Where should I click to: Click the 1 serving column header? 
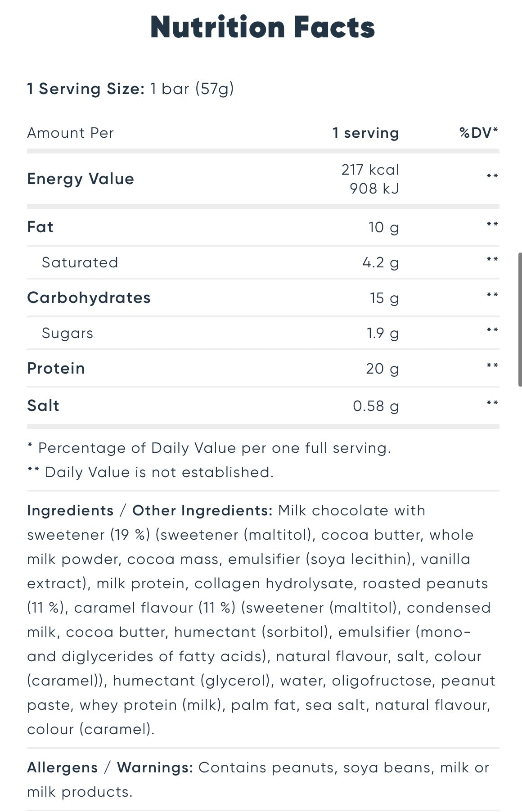click(365, 133)
